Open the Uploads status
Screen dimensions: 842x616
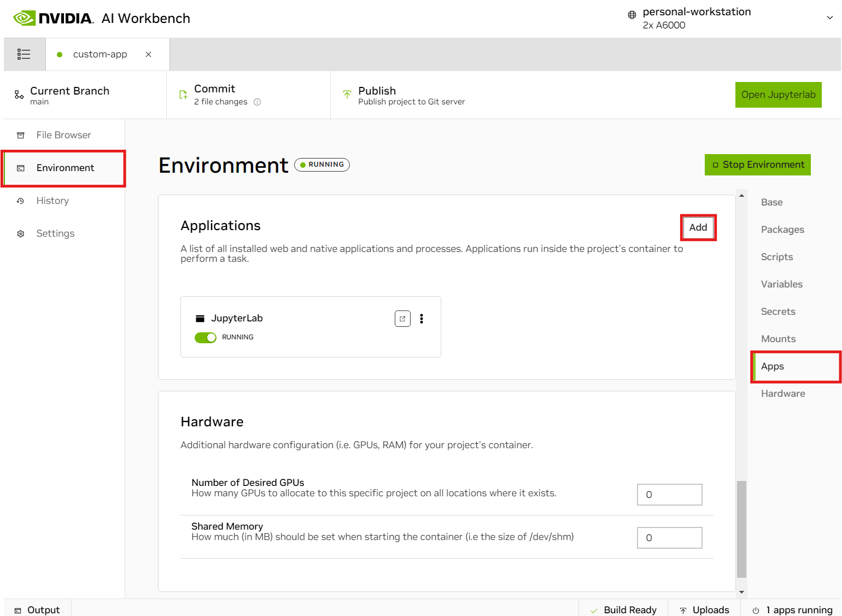pyautogui.click(x=704, y=610)
